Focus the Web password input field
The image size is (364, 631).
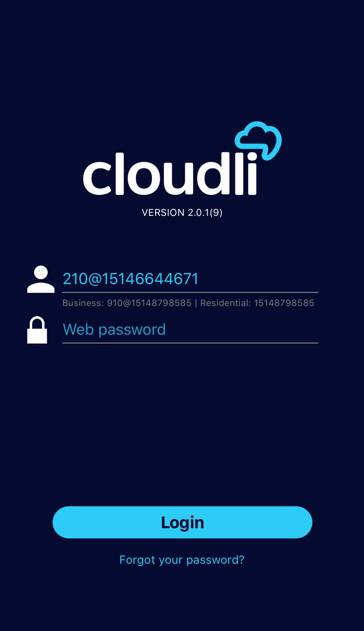coord(190,330)
